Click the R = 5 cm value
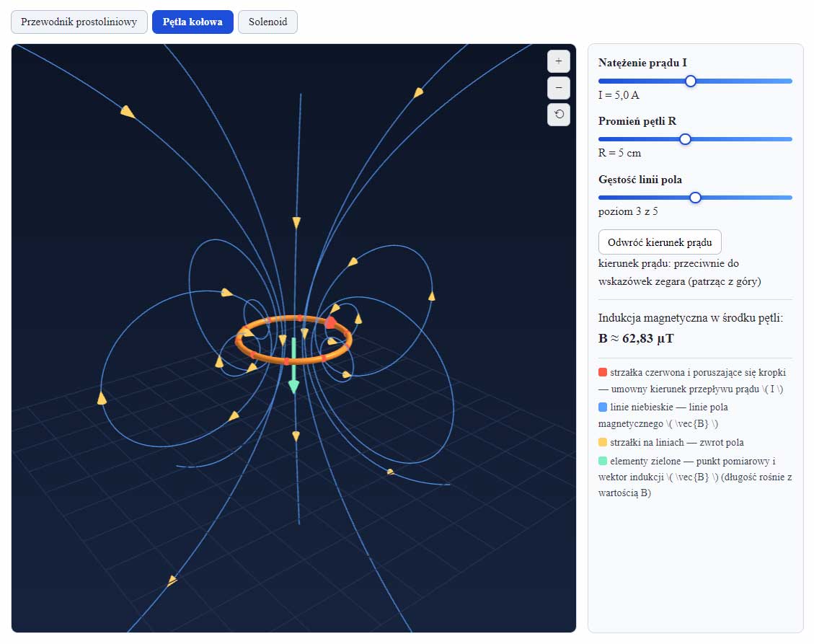 click(620, 153)
